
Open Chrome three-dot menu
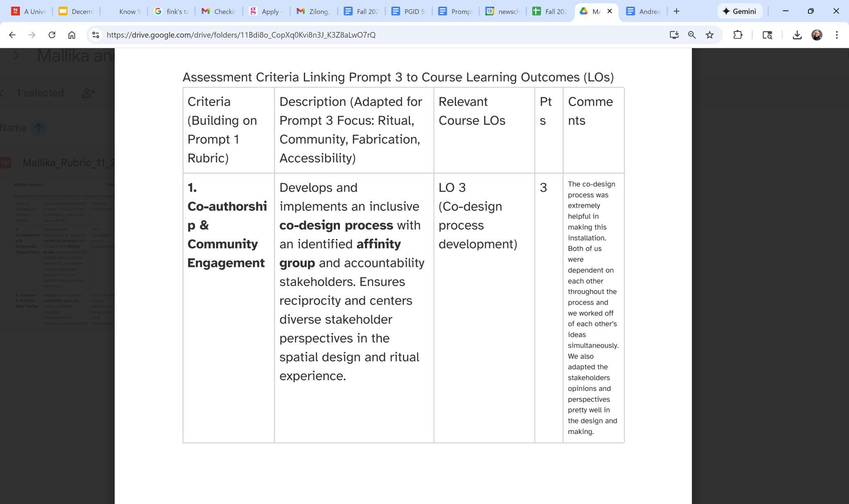click(x=837, y=35)
